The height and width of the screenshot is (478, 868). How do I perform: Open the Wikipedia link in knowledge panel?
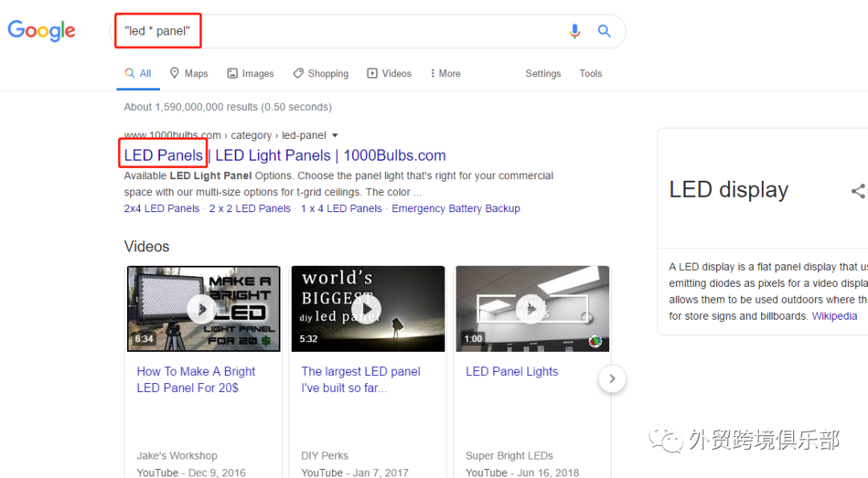pos(834,316)
